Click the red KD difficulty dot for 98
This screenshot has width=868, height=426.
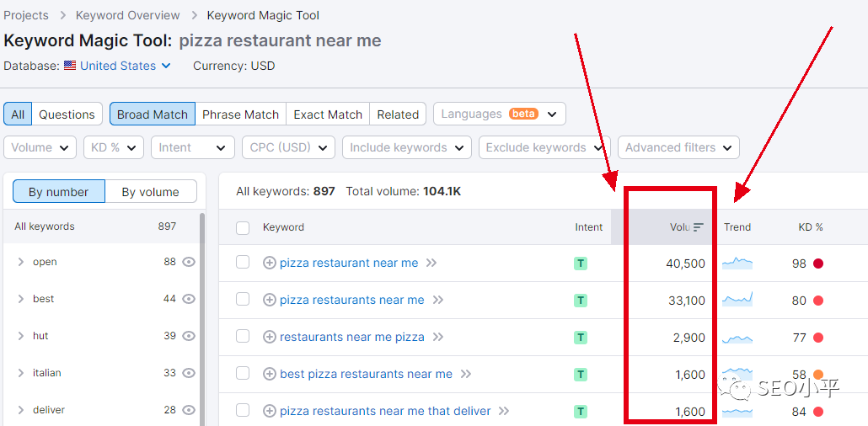817,264
